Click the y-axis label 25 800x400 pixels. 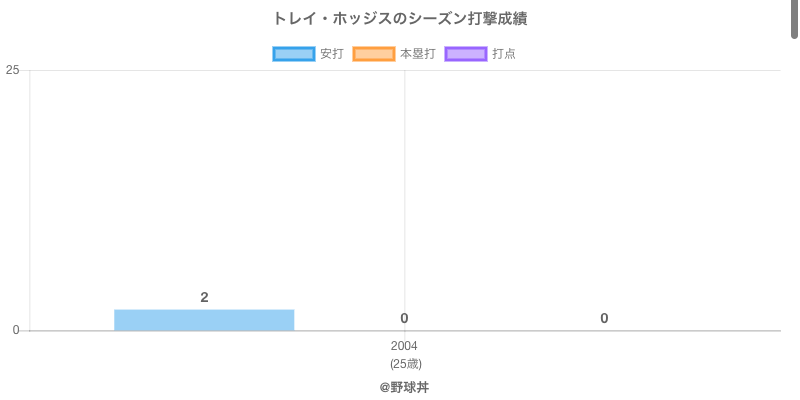(12, 70)
